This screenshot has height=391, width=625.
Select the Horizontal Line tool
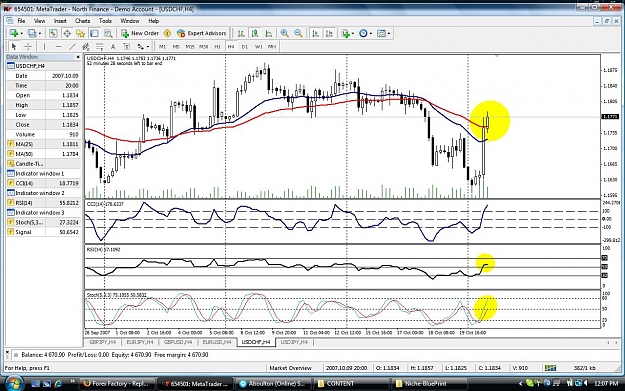[x=59, y=47]
